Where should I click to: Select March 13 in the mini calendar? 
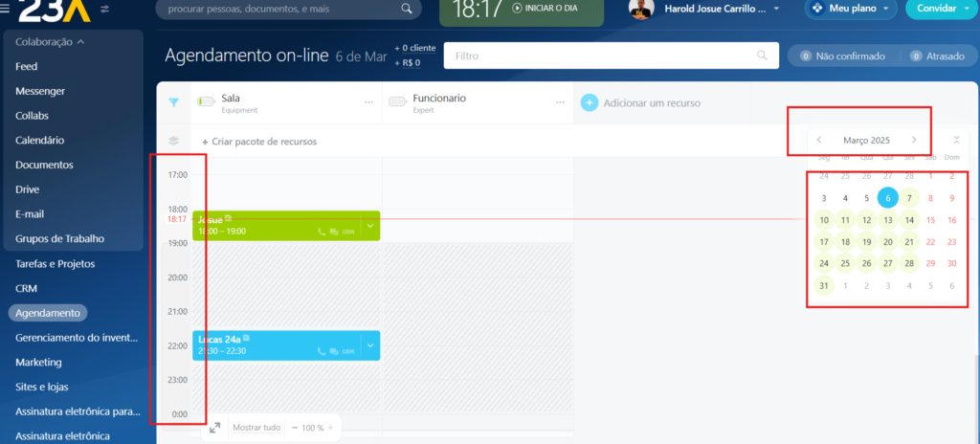[888, 220]
